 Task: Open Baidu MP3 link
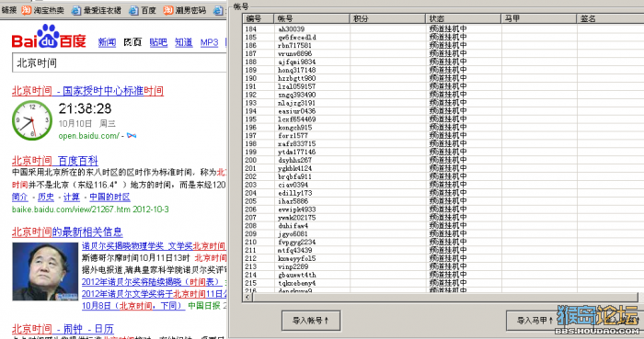coord(209,42)
